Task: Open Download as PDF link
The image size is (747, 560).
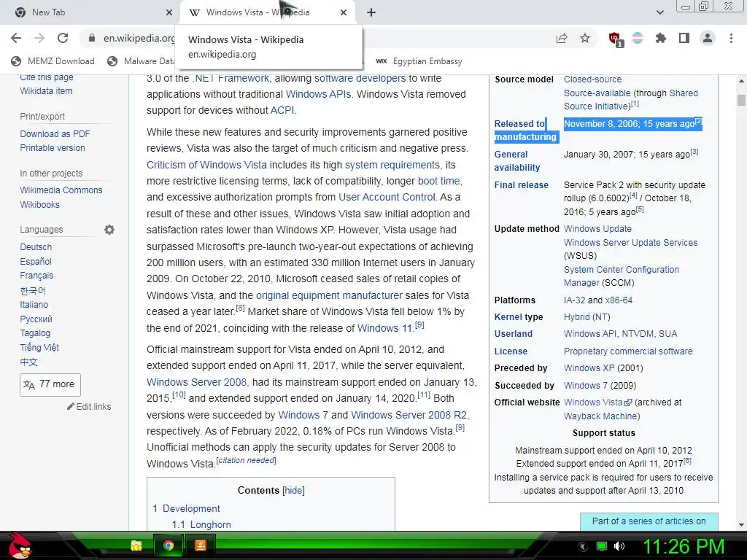Action: (x=55, y=134)
